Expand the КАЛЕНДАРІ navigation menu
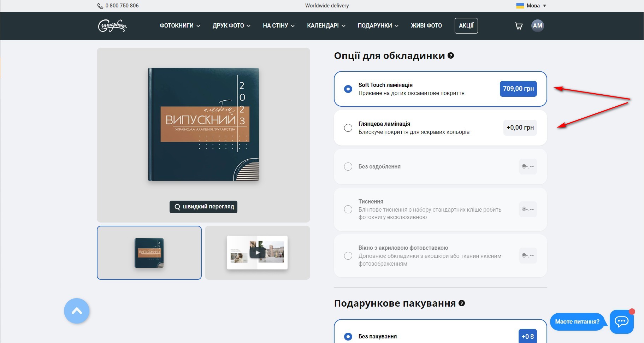 [x=326, y=26]
